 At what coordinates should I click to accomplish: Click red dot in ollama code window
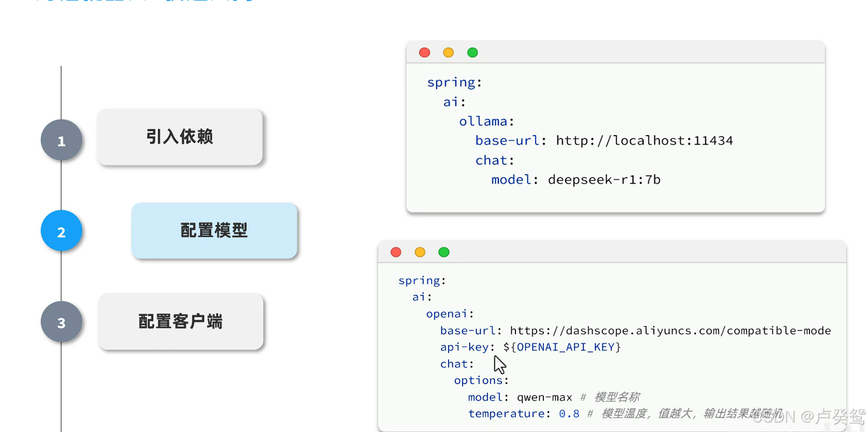[425, 52]
